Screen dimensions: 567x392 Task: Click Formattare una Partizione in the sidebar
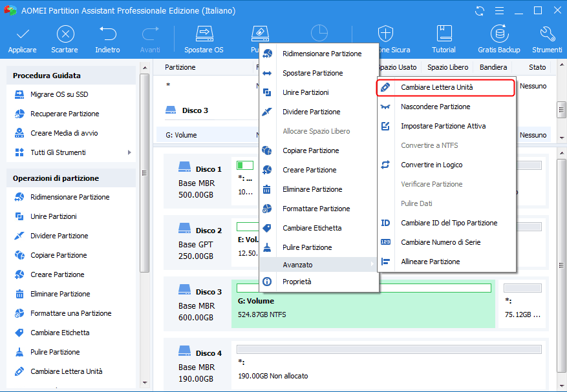pos(71,313)
